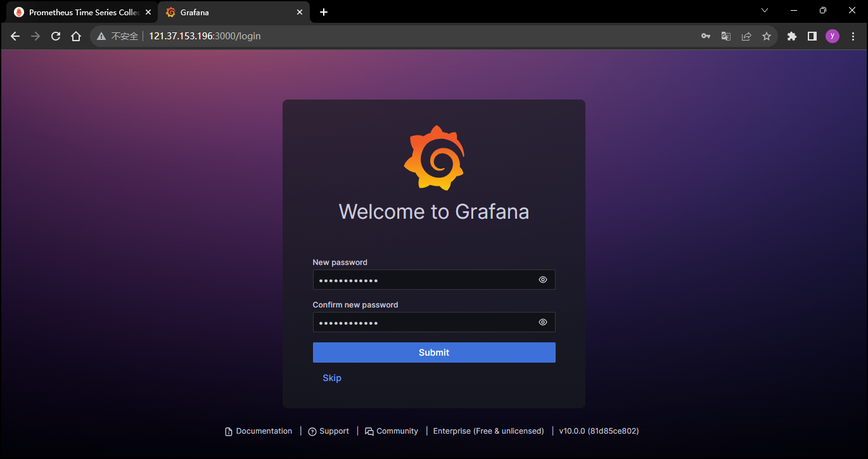868x459 pixels.
Task: Skip the password change
Action: coord(332,378)
